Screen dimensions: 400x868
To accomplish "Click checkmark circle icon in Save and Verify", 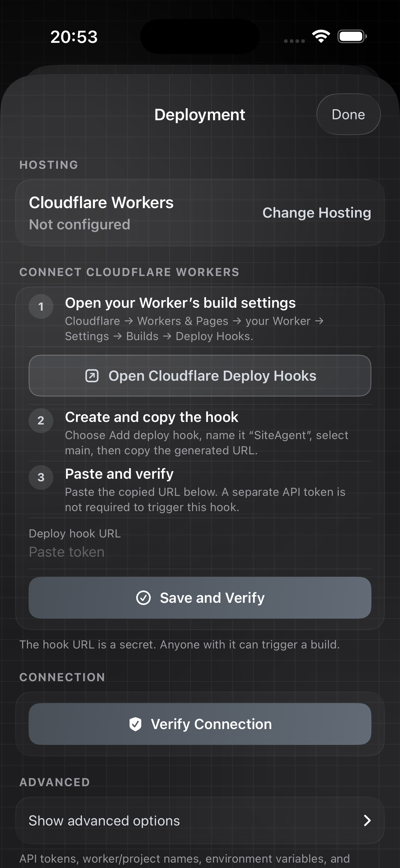I will [x=143, y=598].
